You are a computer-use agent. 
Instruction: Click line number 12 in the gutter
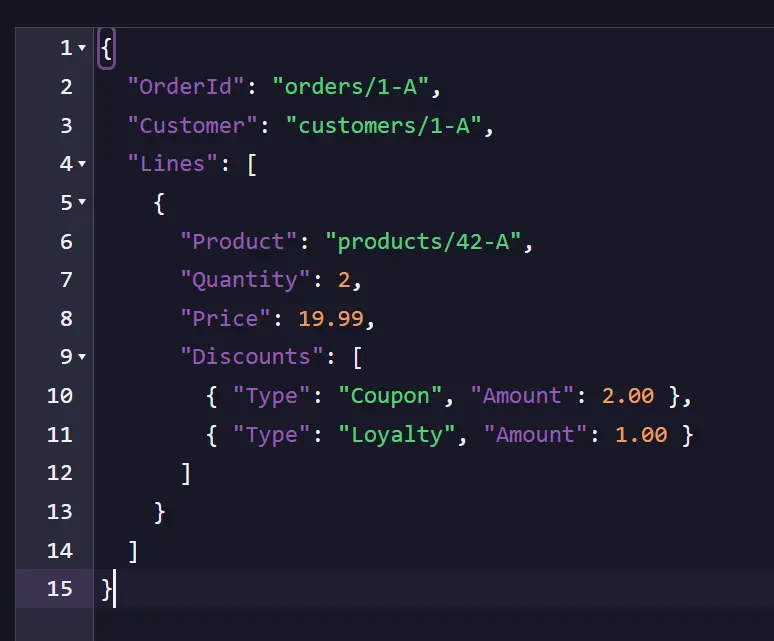[60, 473]
